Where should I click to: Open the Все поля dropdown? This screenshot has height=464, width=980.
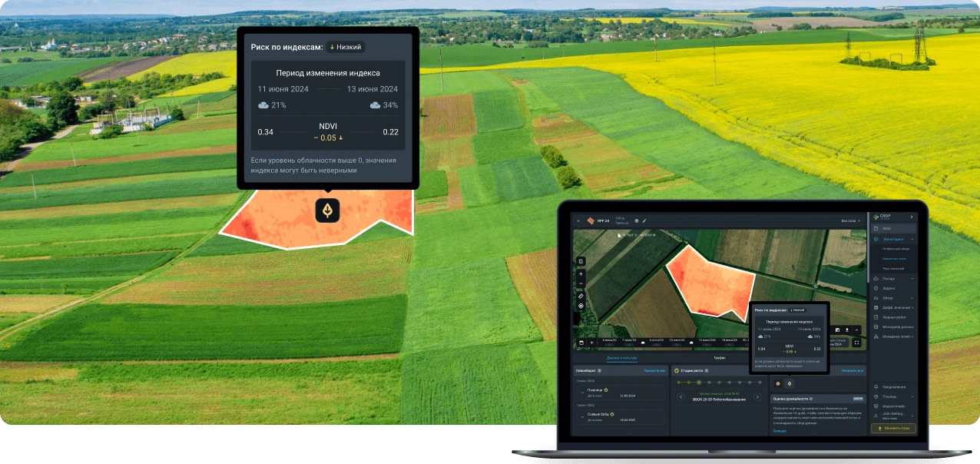pyautogui.click(x=850, y=221)
